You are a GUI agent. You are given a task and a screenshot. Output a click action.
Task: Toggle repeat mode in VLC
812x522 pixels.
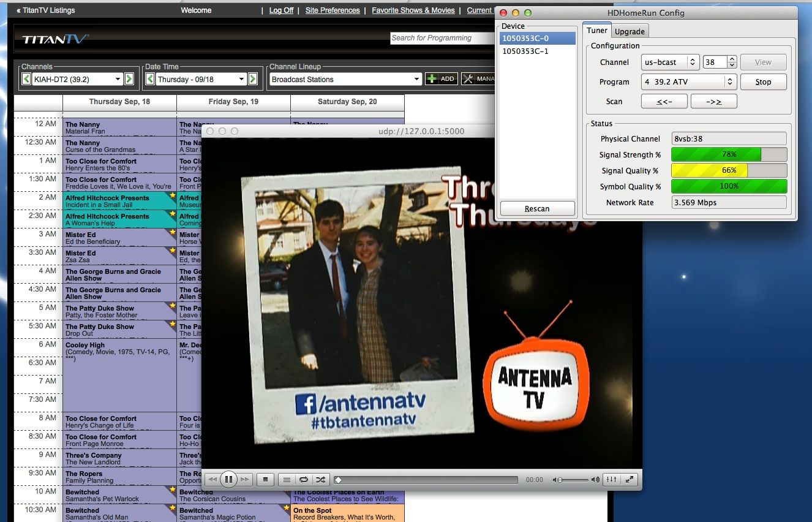point(303,480)
